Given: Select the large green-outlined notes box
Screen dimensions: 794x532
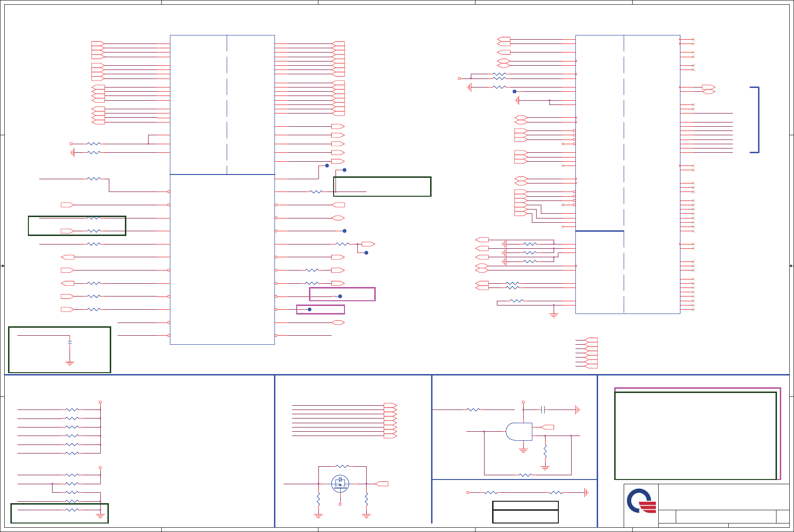Looking at the screenshot, I should 695,435.
